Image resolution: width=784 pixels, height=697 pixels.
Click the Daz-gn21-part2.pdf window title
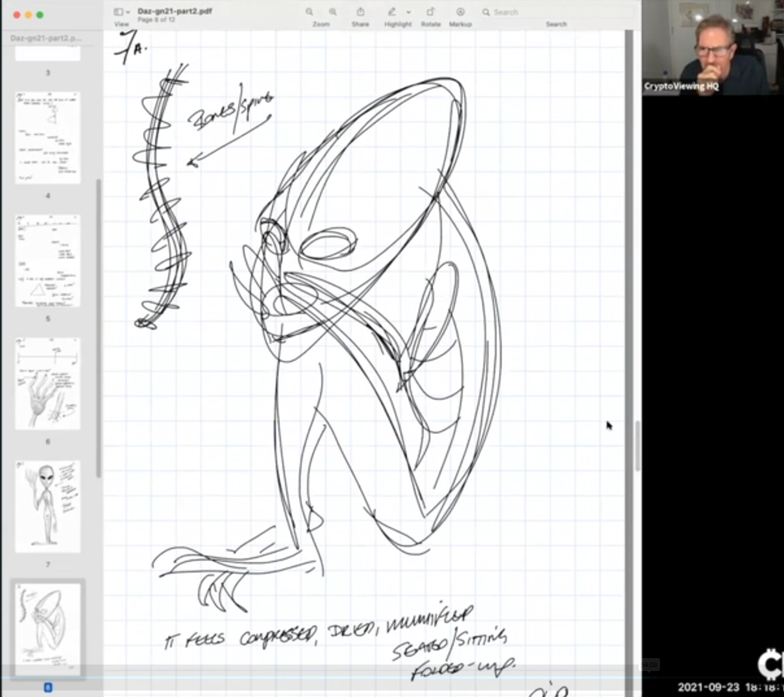(175, 11)
